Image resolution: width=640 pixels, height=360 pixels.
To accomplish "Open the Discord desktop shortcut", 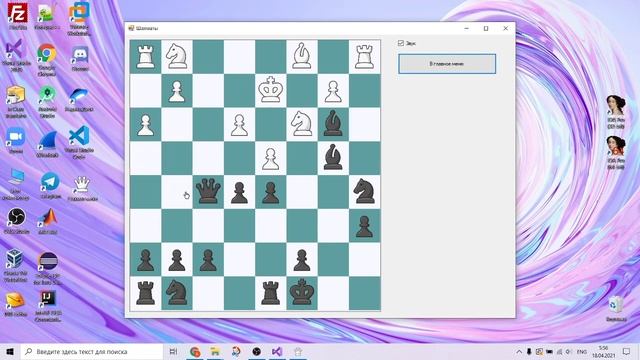I will coord(80,58).
